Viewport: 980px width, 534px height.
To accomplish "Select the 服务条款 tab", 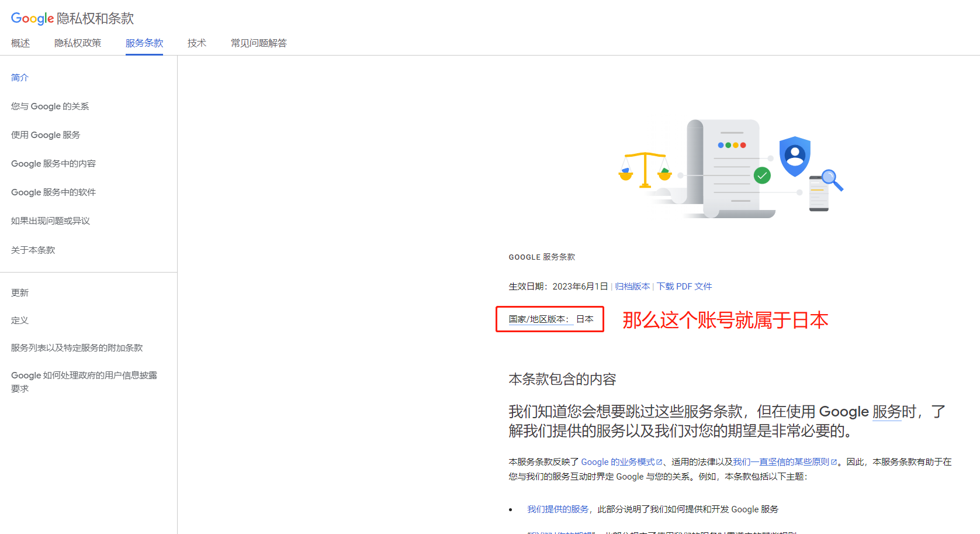I will point(144,43).
